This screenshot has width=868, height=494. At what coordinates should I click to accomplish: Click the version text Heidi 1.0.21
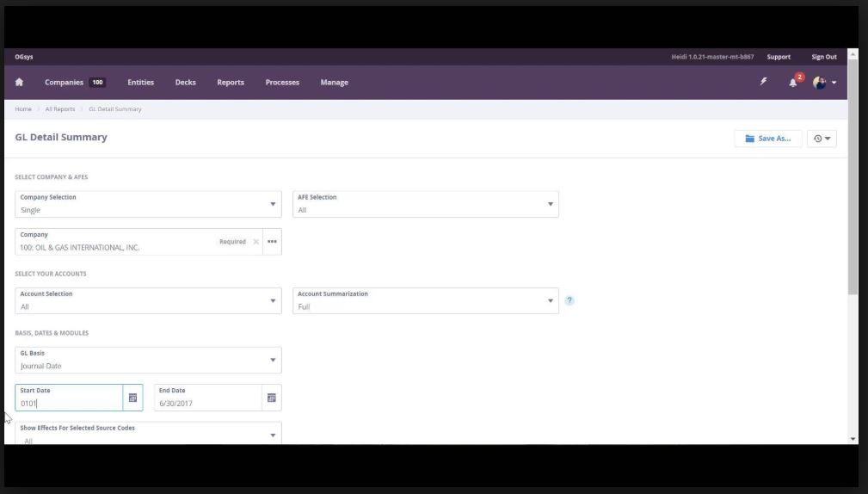tap(712, 57)
